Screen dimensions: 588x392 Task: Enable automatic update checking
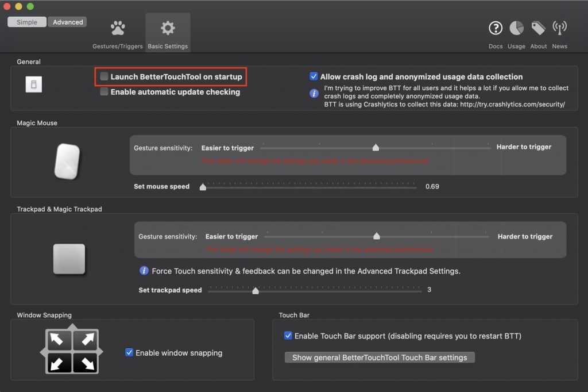pyautogui.click(x=105, y=91)
